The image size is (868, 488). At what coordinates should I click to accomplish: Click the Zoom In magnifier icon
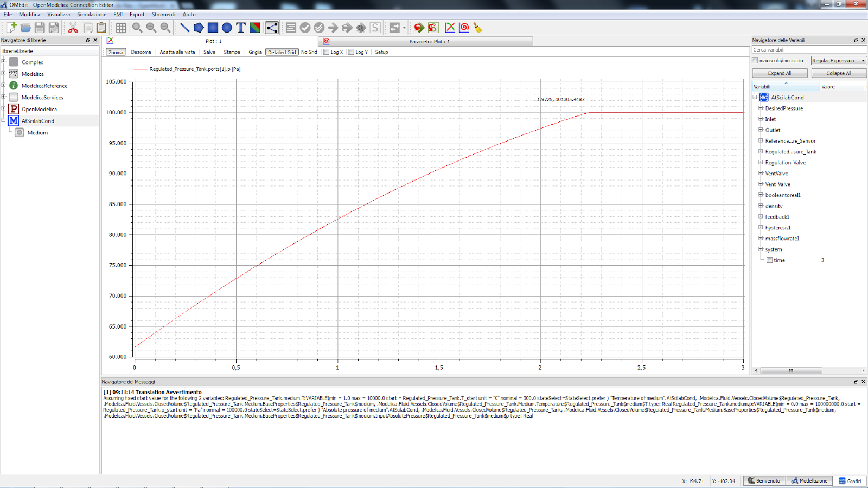[x=151, y=28]
